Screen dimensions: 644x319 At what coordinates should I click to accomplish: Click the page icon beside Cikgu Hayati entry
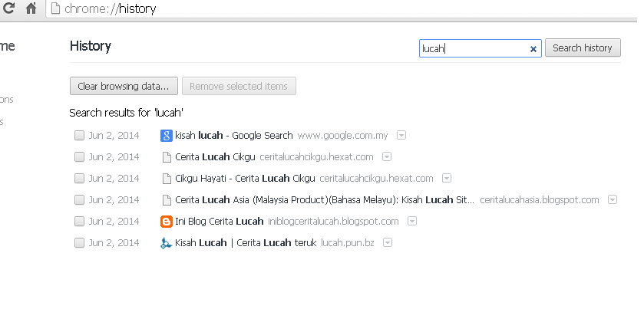click(167, 178)
